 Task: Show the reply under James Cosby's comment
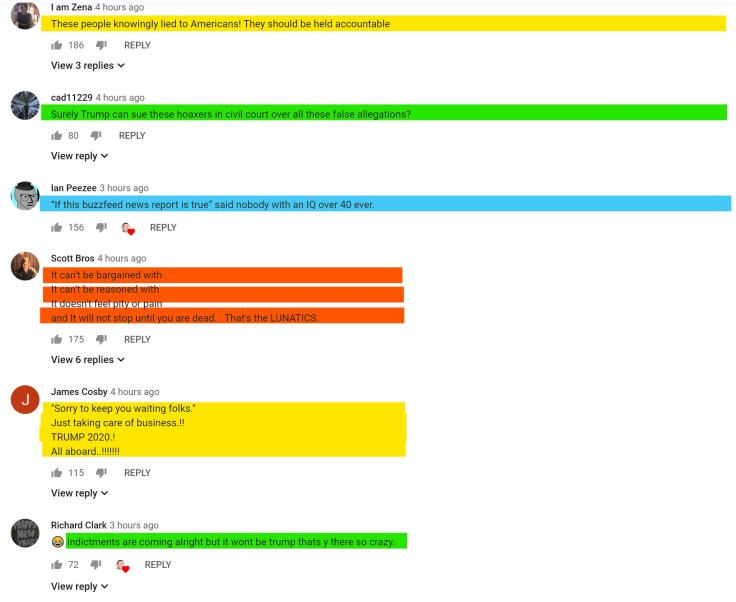point(79,493)
